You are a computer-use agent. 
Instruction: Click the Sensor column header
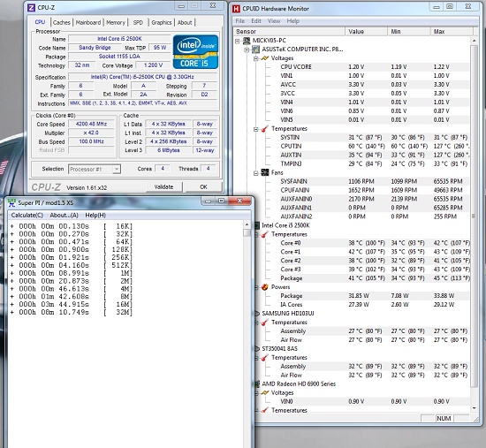[x=289, y=31]
